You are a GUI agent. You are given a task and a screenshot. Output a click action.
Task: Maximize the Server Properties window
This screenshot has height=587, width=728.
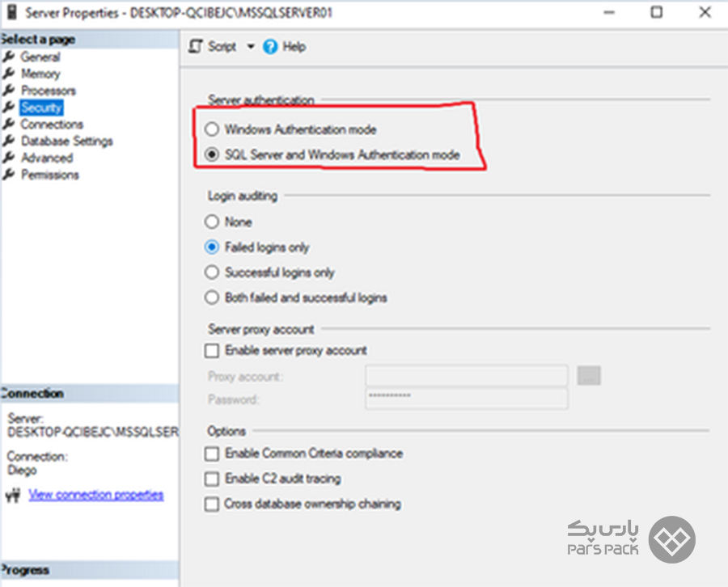point(657,12)
